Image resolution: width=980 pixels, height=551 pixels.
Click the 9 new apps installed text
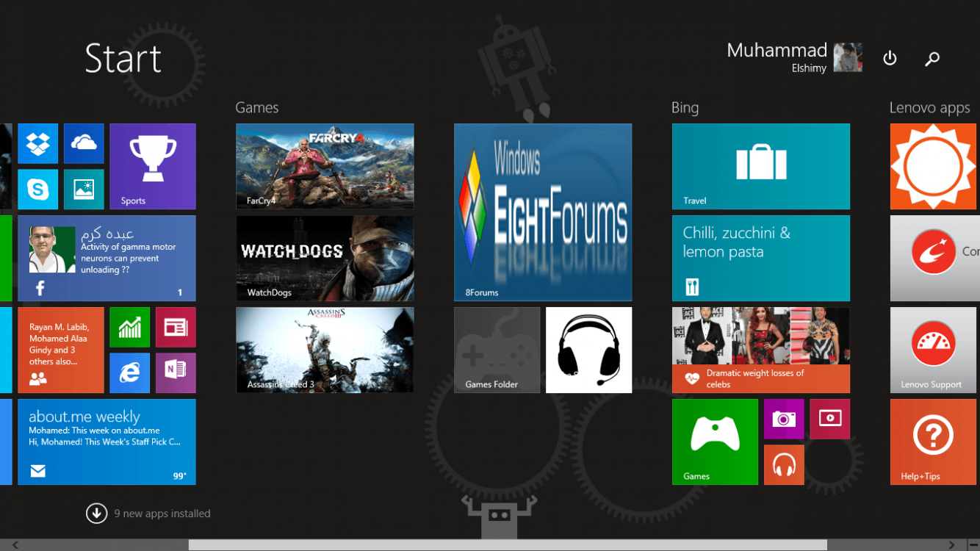click(x=162, y=514)
